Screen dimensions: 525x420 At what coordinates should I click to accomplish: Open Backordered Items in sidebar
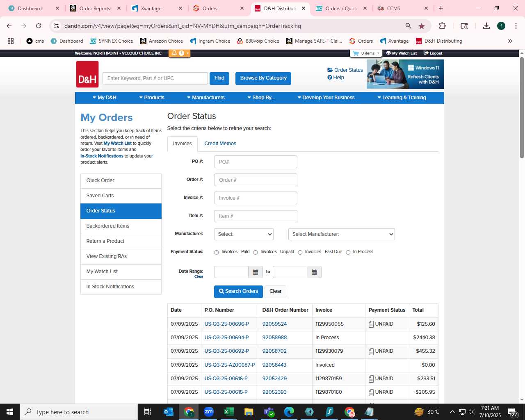(x=121, y=226)
